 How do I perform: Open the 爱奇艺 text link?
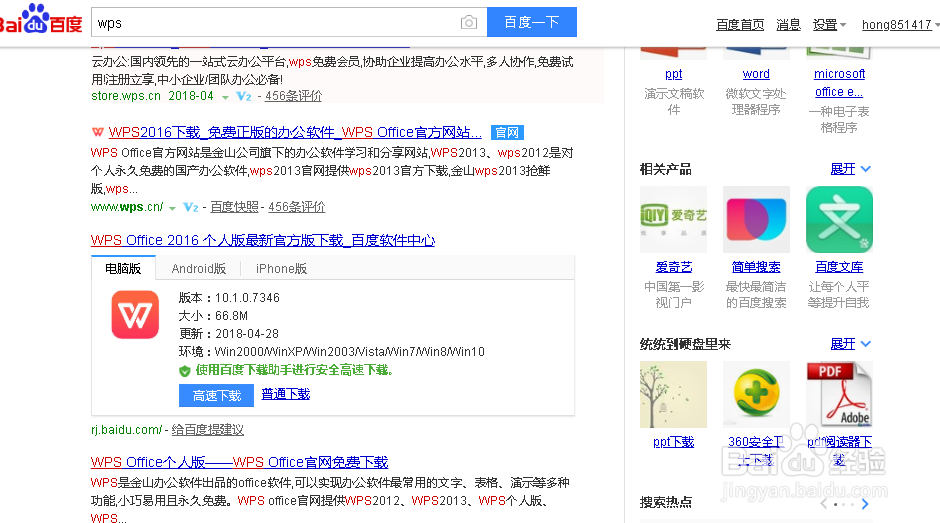pos(673,267)
